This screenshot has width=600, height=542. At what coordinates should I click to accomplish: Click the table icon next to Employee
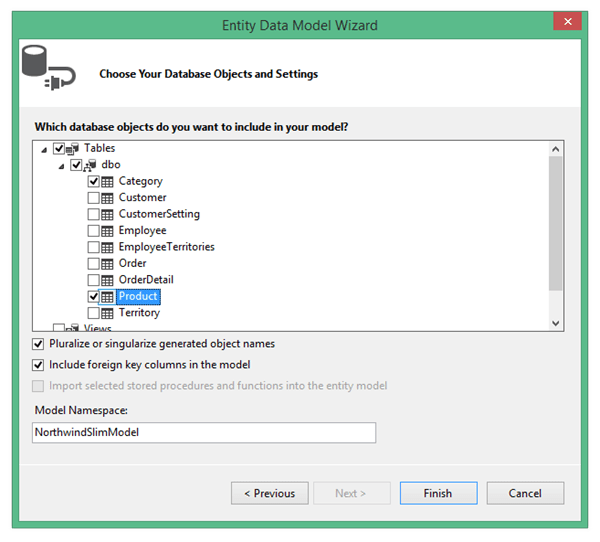108,231
